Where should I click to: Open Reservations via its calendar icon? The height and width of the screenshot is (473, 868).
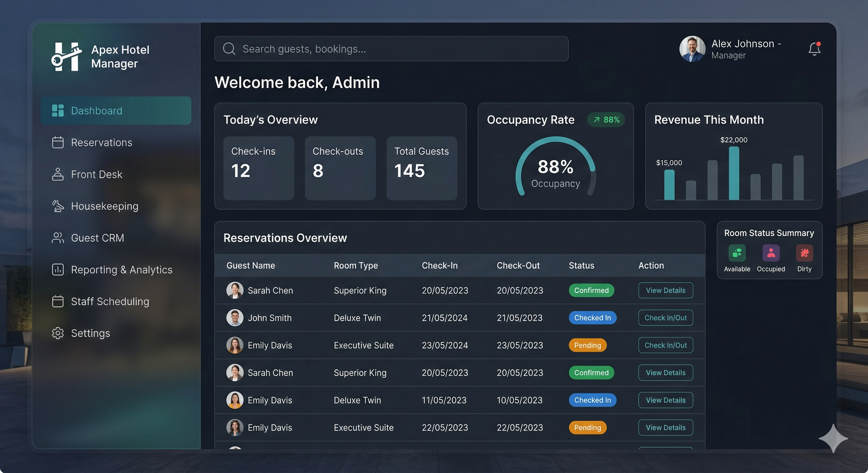[x=58, y=142]
